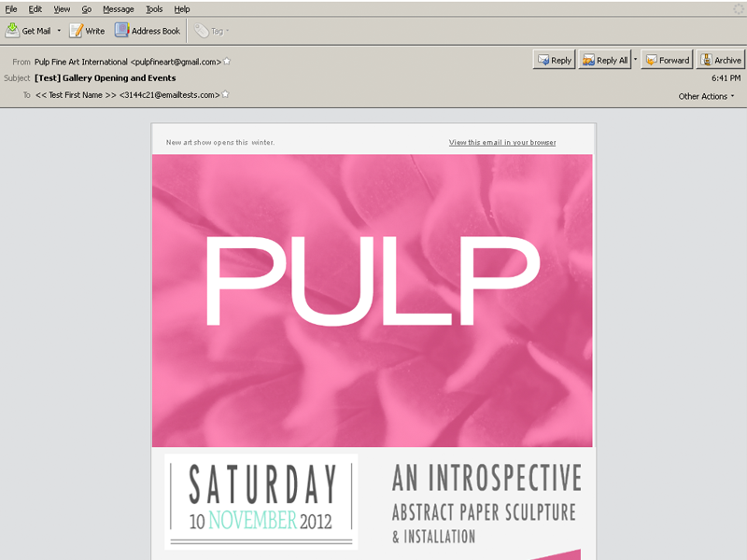The height and width of the screenshot is (560, 747).
Task: Open the View menu
Action: (62, 9)
